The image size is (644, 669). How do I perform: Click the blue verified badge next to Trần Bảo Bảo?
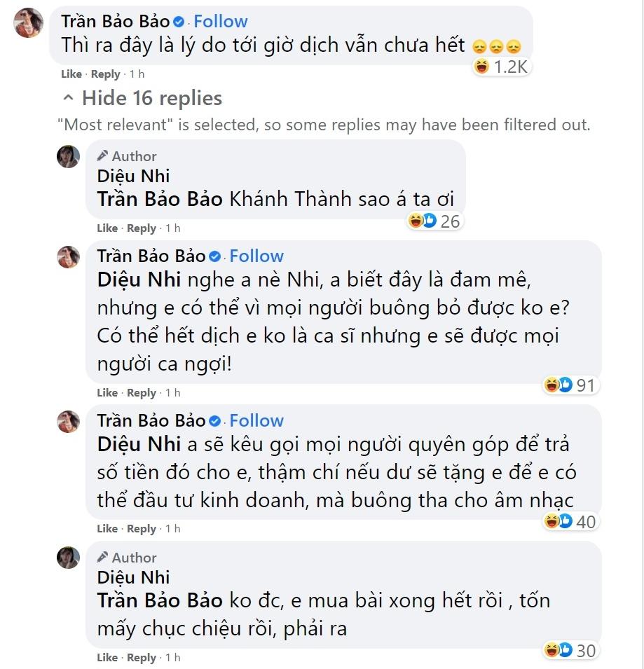pyautogui.click(x=179, y=21)
